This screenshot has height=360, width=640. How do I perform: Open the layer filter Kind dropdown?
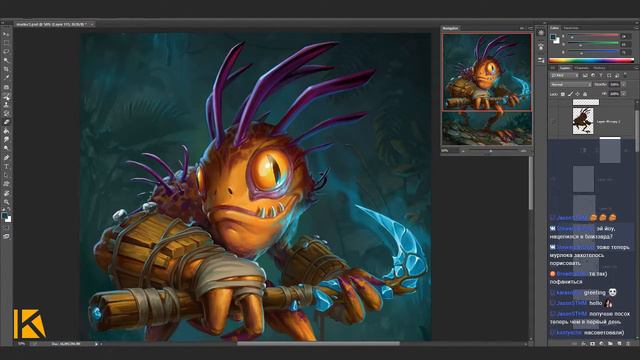[x=564, y=76]
